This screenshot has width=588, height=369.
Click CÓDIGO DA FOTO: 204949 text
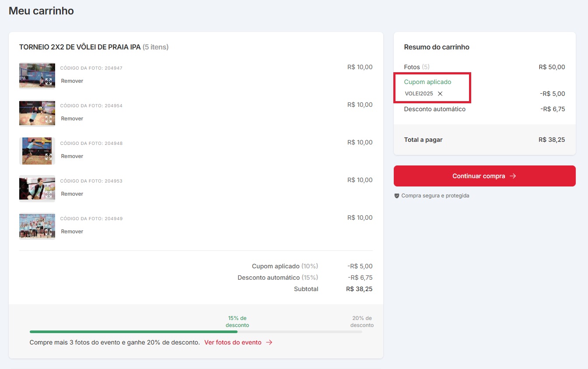pos(91,219)
